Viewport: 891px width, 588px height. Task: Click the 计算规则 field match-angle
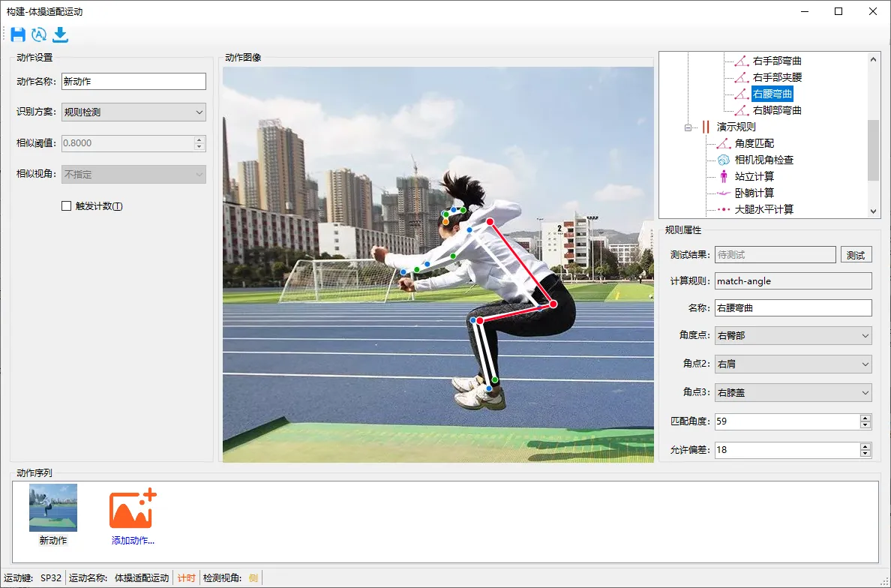pos(793,280)
